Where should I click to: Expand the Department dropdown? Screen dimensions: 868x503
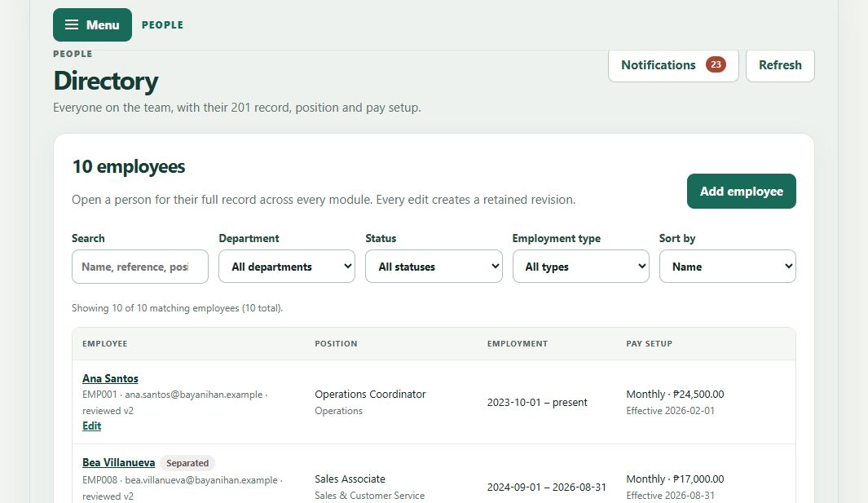click(x=287, y=267)
